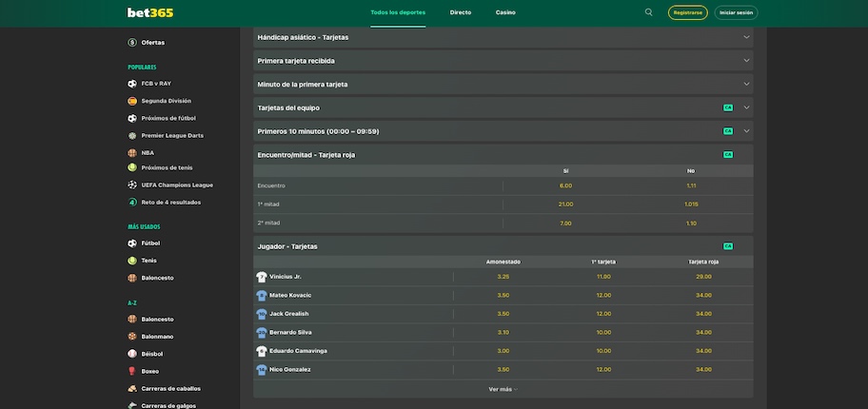Click CA badge on Primeros 10 minutos
Image resolution: width=868 pixels, height=409 pixels.
(728, 131)
